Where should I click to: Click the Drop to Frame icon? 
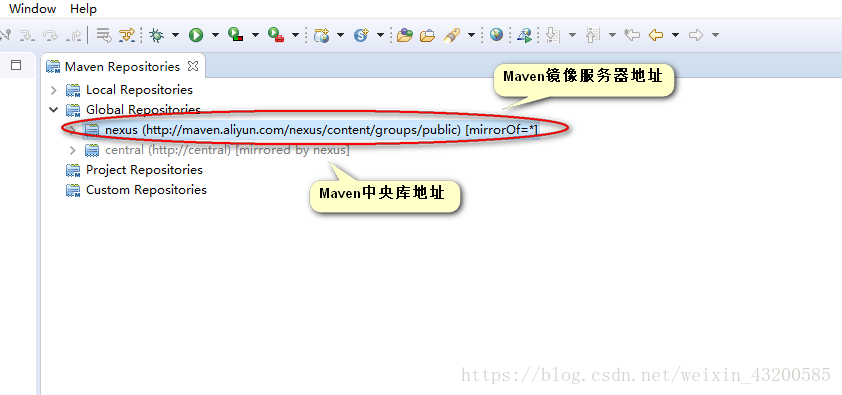point(103,35)
